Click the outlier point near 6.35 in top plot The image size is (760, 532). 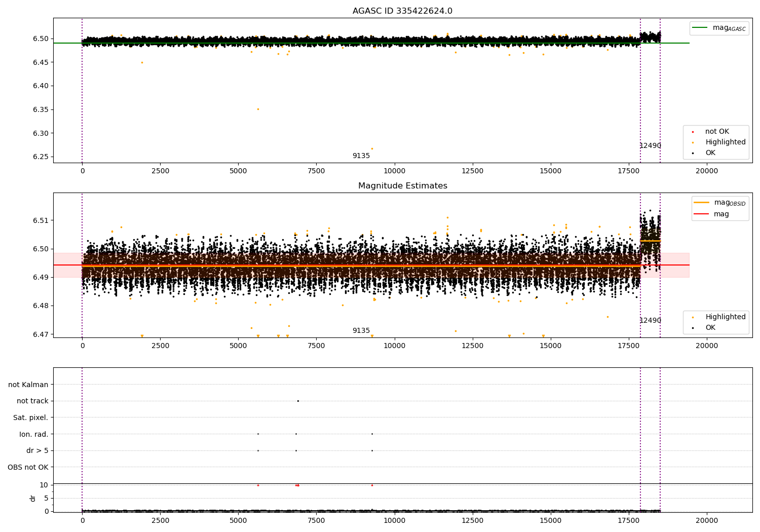(258, 109)
